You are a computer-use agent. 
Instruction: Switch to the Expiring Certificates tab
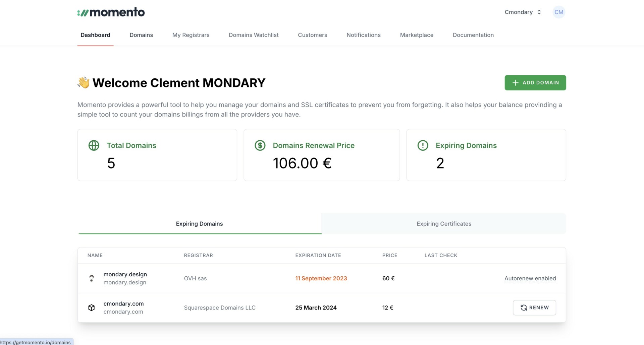[x=444, y=223]
